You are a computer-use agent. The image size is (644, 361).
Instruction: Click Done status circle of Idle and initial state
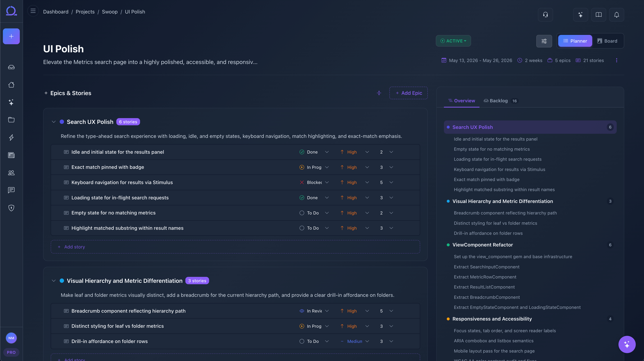tap(302, 152)
